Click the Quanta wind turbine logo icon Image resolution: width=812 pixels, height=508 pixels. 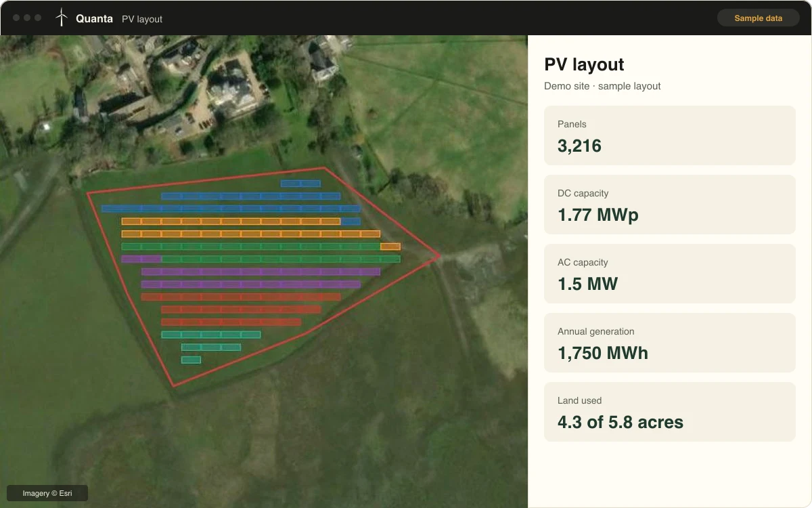tap(62, 18)
